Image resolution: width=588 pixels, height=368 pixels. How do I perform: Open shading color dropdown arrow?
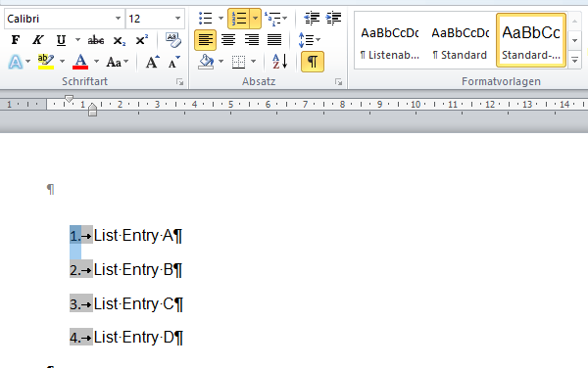[x=220, y=62]
